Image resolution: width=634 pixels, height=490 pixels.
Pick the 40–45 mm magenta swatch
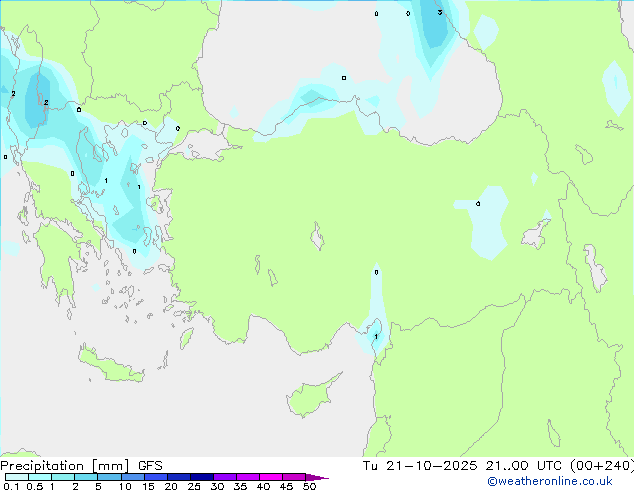point(271,477)
